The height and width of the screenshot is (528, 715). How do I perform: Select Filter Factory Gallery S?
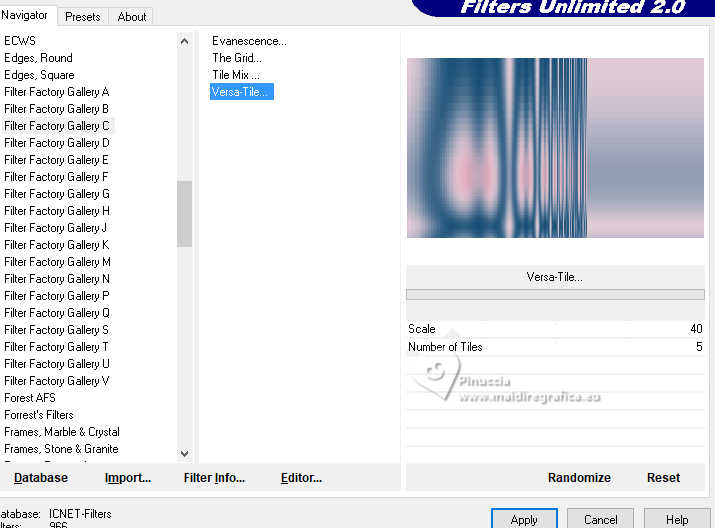57,330
